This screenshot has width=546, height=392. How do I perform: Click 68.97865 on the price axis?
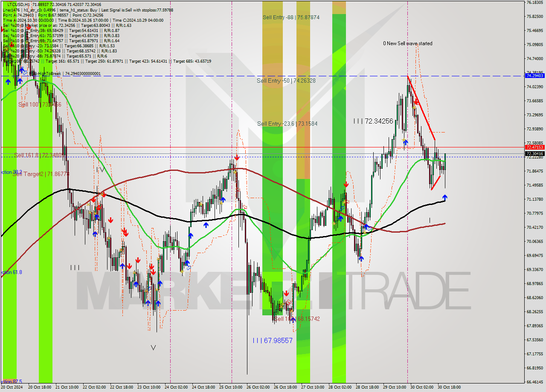tap(534, 283)
